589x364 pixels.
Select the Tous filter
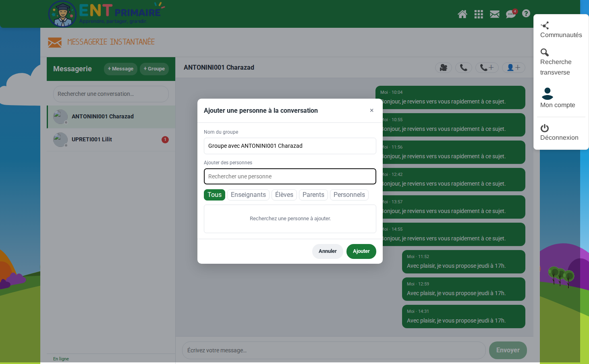[x=214, y=195]
